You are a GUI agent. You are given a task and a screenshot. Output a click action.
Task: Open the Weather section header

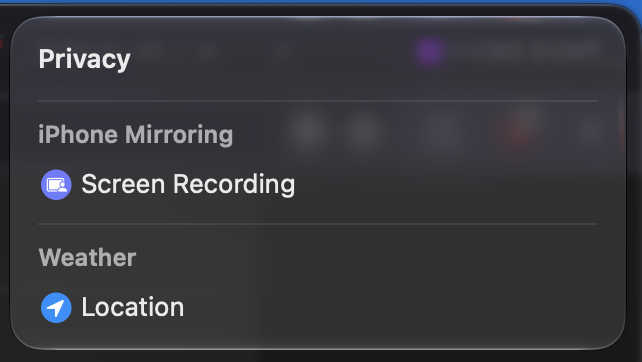pyautogui.click(x=87, y=258)
